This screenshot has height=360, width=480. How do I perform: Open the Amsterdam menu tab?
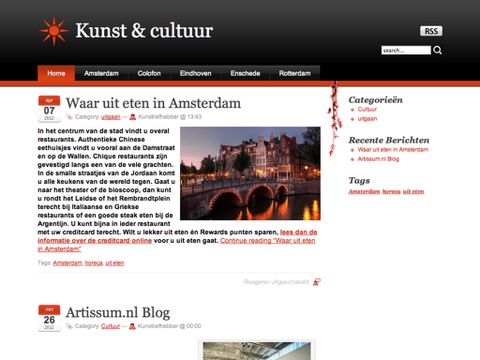(x=101, y=73)
